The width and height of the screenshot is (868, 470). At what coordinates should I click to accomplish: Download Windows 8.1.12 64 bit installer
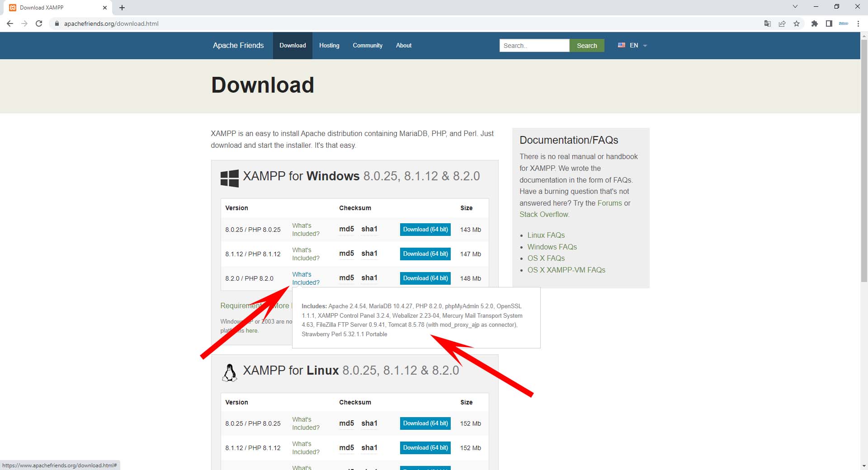pyautogui.click(x=425, y=254)
